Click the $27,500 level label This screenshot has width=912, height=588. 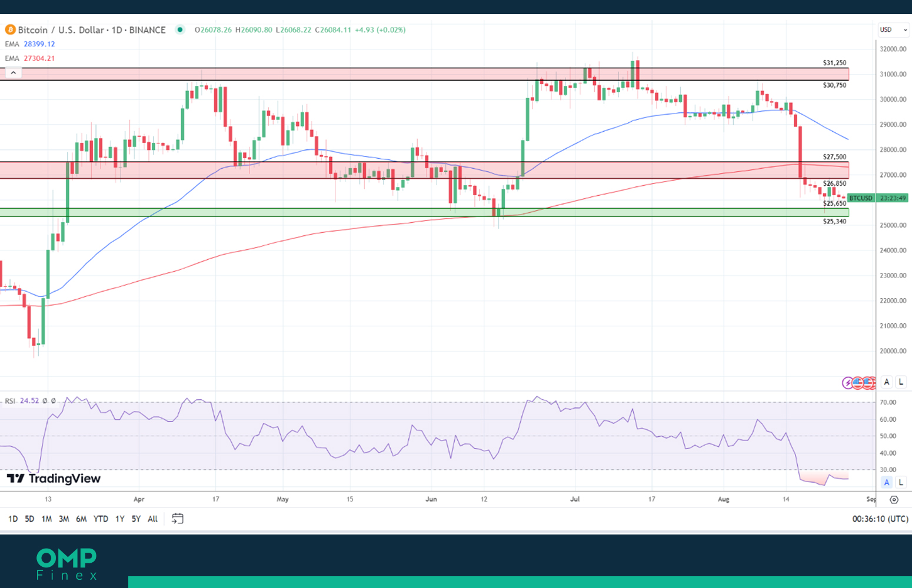(x=834, y=157)
